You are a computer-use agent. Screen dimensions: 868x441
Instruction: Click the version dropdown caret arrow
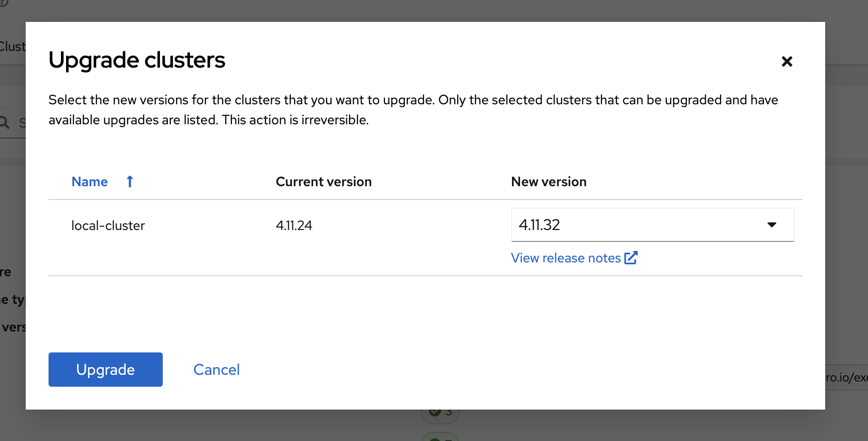(x=772, y=225)
